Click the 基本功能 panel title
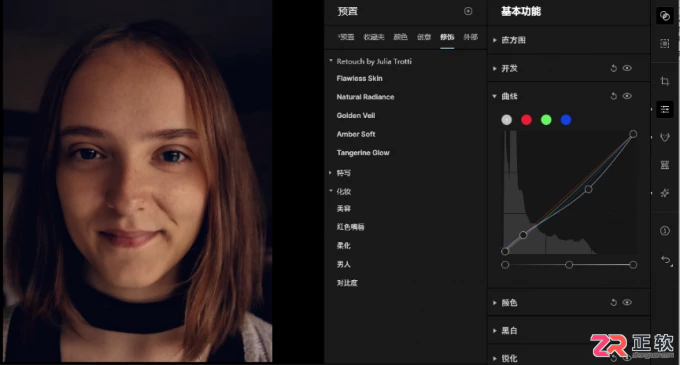Screen dimensions: 680x365 tap(521, 11)
